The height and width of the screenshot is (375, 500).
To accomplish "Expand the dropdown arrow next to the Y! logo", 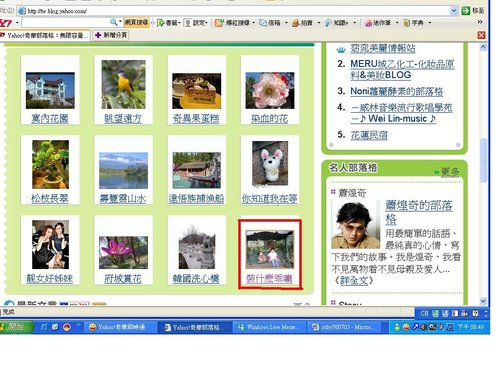I will pyautogui.click(x=17, y=23).
